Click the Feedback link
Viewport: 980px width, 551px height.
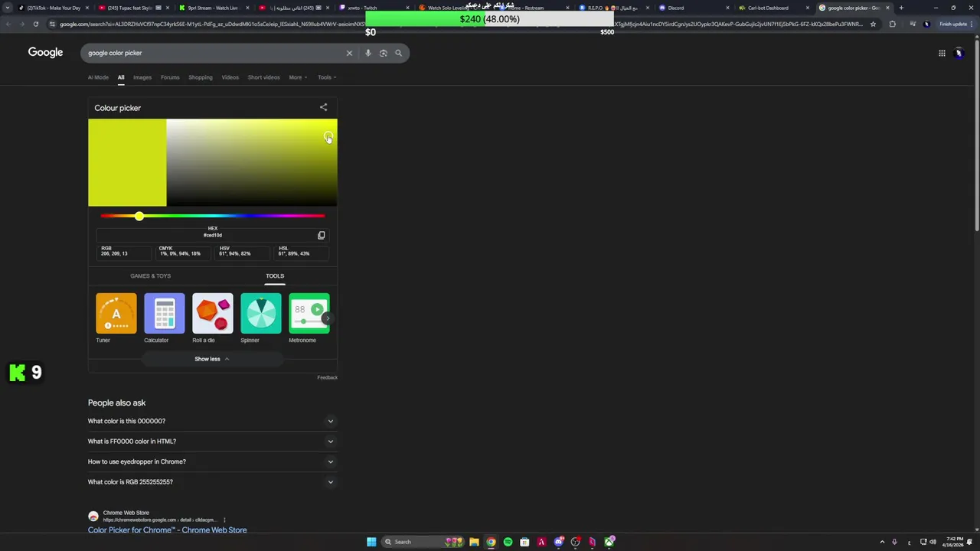coord(327,377)
